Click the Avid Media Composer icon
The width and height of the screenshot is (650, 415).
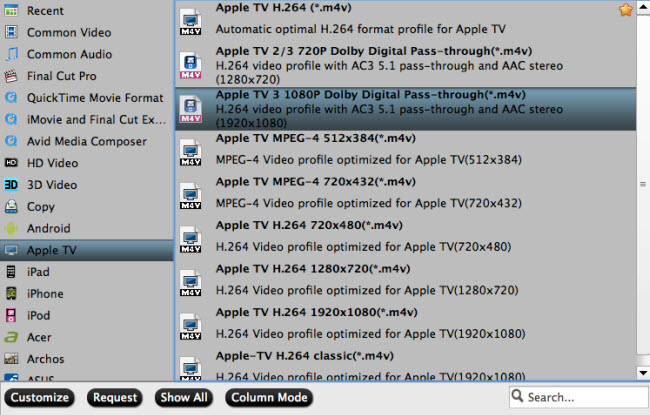pos(11,141)
